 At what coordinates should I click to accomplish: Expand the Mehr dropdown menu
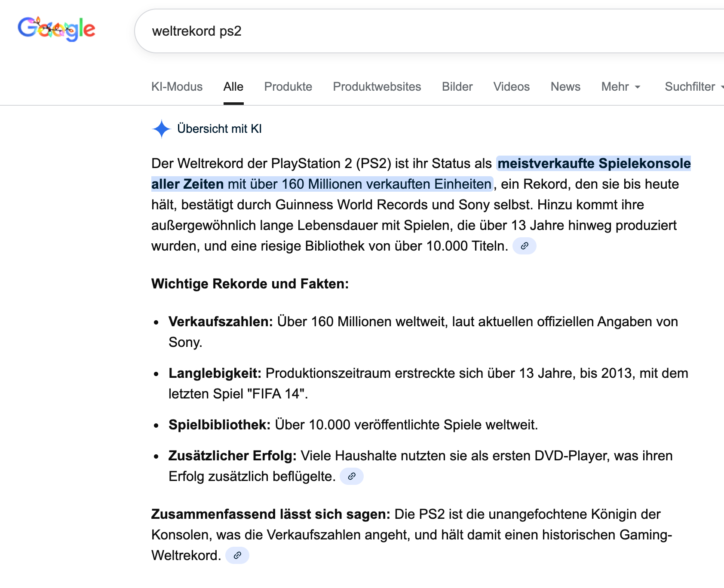click(x=620, y=87)
